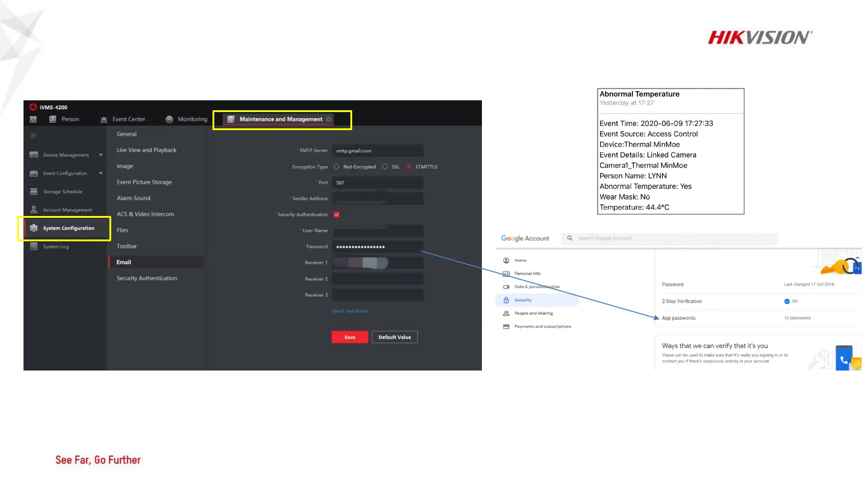The height and width of the screenshot is (488, 868).
Task: Click the Search Google Account box
Action: point(669,238)
